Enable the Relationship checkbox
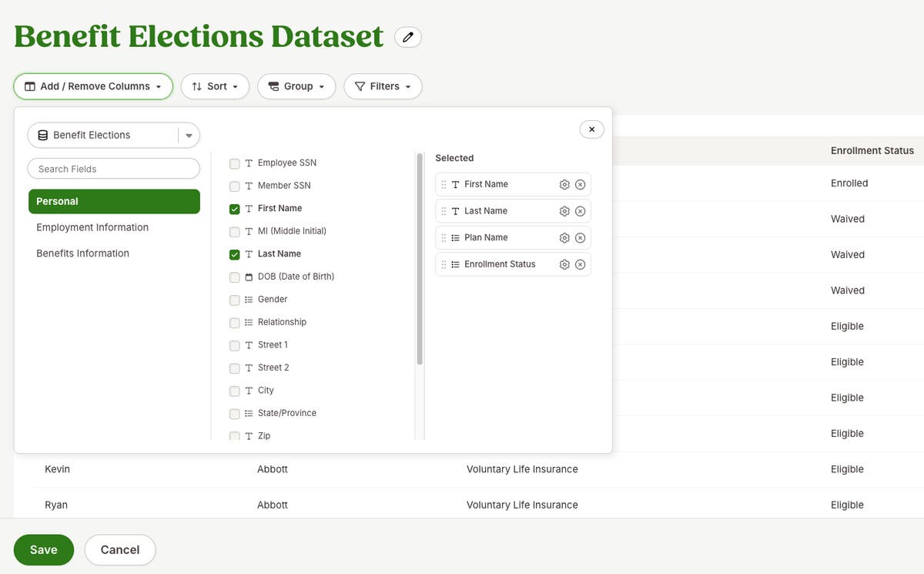This screenshot has height=574, width=924. pyautogui.click(x=234, y=323)
